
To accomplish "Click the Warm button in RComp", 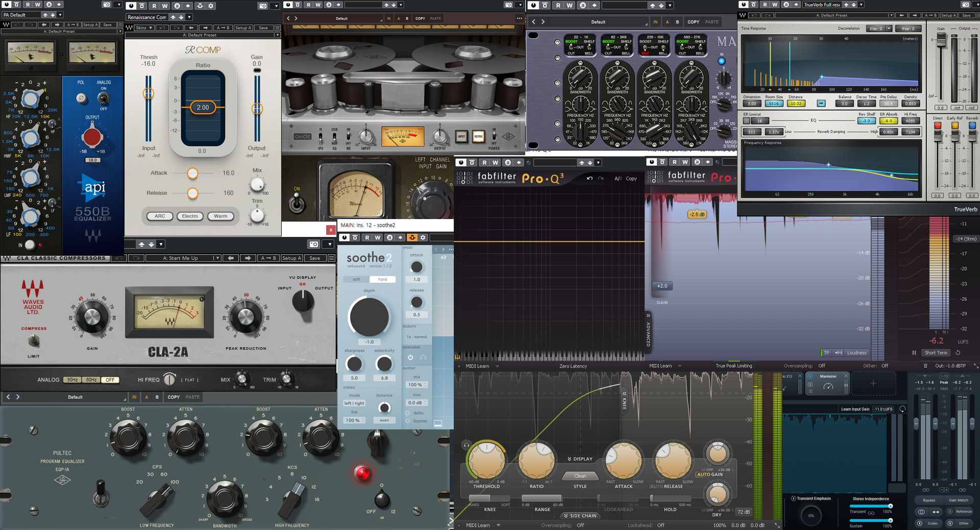I will point(220,216).
